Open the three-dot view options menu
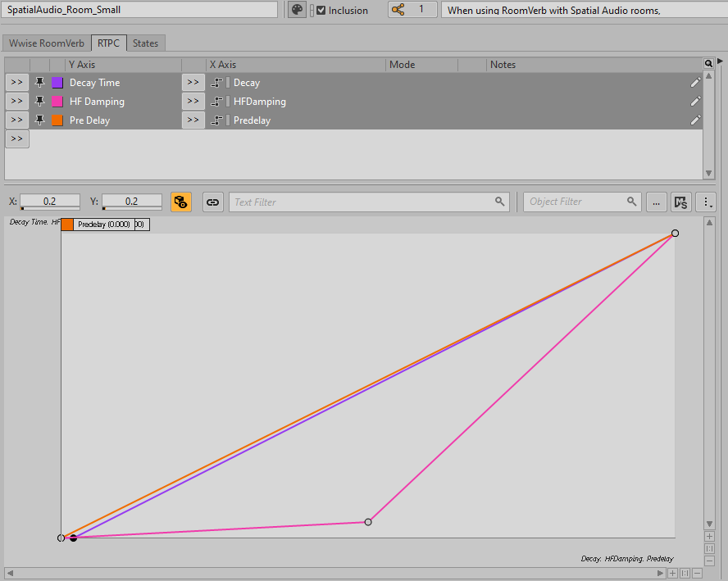Viewport: 728px width, 581px height. pos(708,202)
